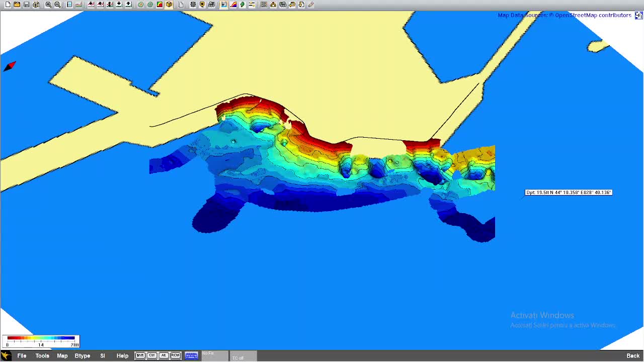644x362 pixels.
Task: Click the OpenStreetMap contributors attribution text
Action: pos(593,15)
